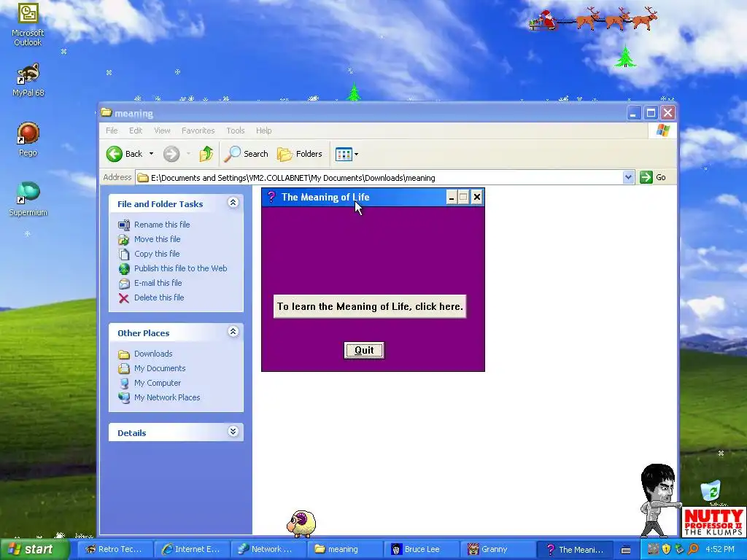
Task: Collapse the File and Folder Tasks panel
Action: point(233,203)
